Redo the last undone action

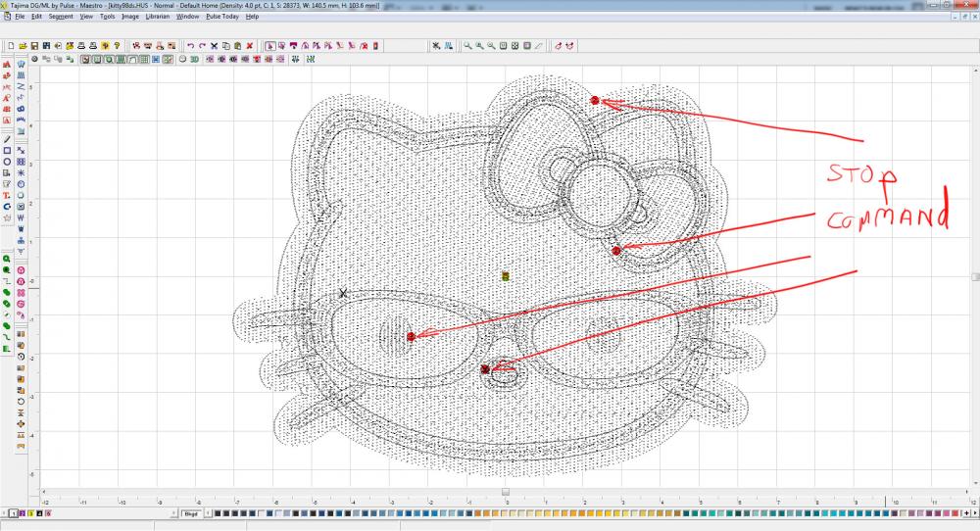tap(202, 46)
